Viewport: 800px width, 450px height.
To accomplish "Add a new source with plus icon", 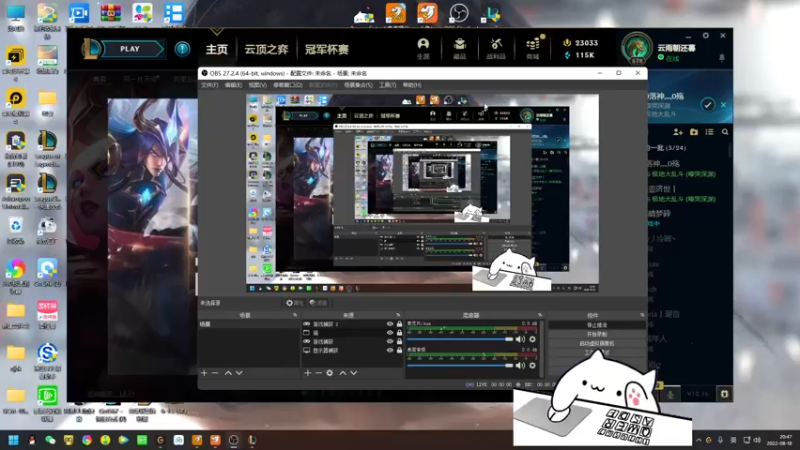I will coord(308,373).
